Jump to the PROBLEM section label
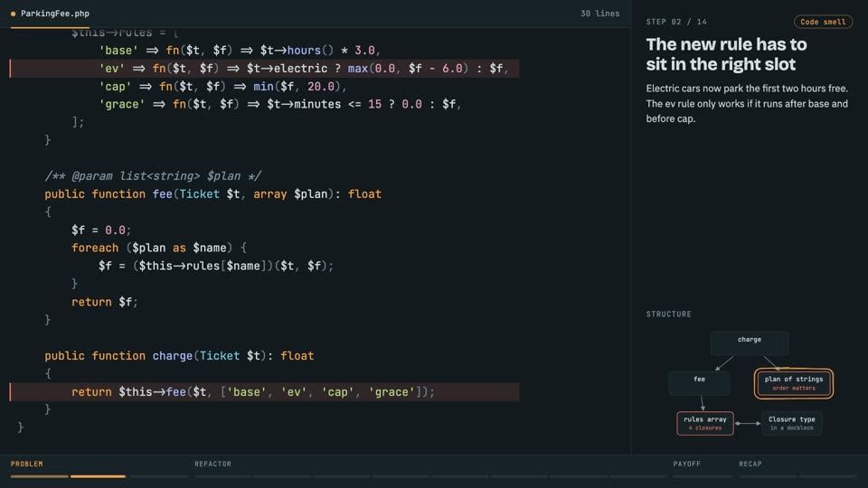 [x=26, y=464]
